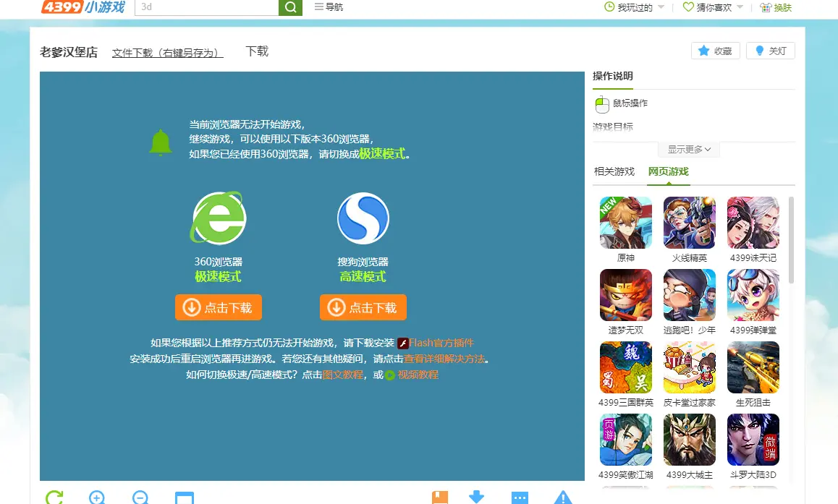Click the green bell notification icon
This screenshot has width=838, height=504.
pyautogui.click(x=161, y=142)
